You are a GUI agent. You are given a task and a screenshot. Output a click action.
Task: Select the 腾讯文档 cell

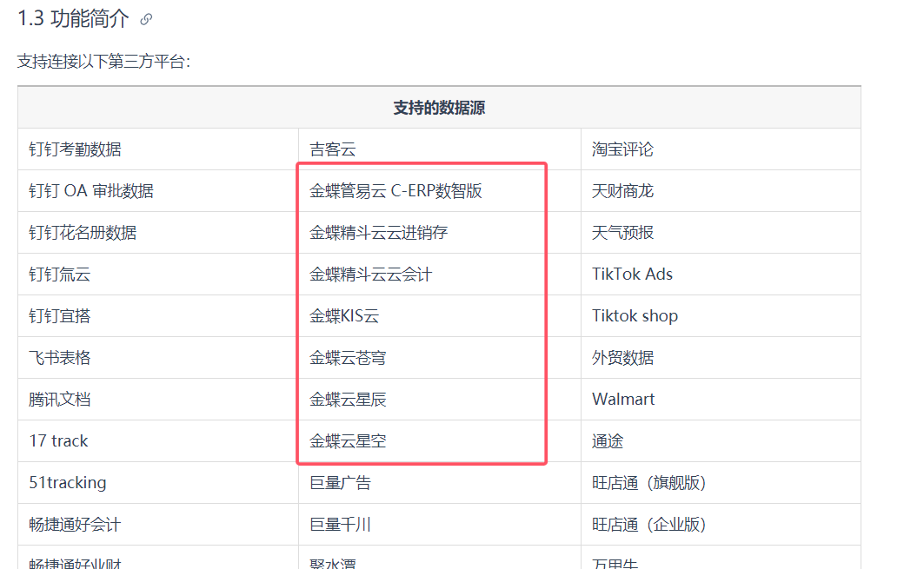click(158, 400)
